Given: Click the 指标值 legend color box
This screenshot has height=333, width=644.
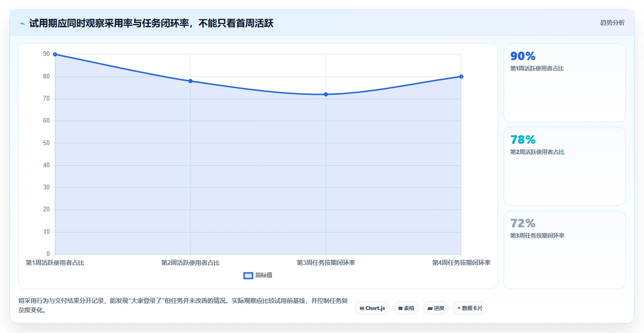Looking at the screenshot, I should pos(248,276).
